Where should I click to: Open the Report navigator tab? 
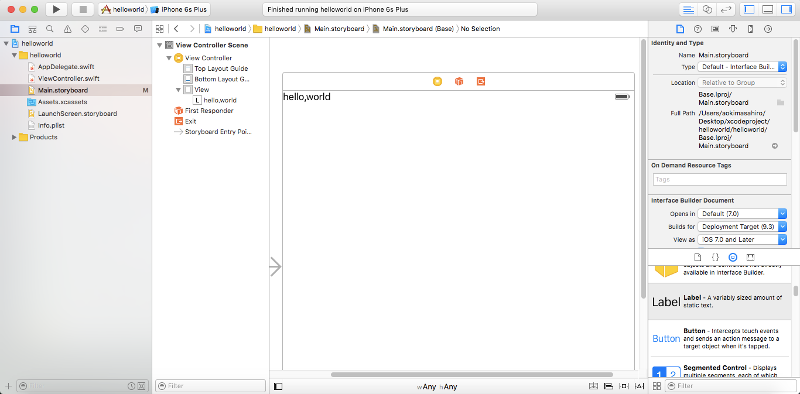click(x=138, y=29)
